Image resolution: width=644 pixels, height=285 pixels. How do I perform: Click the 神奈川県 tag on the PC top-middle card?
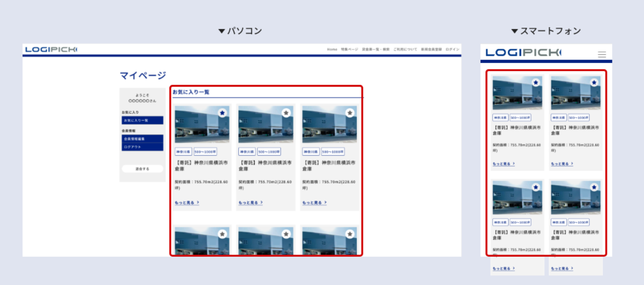point(247,152)
